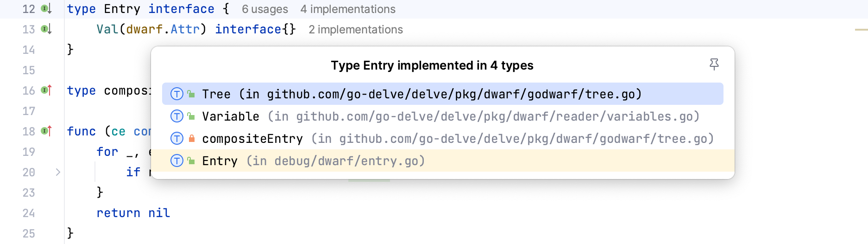Image resolution: width=868 pixels, height=244 pixels.
Task: Click the orange lock icon beside compositeEntry
Action: [191, 139]
